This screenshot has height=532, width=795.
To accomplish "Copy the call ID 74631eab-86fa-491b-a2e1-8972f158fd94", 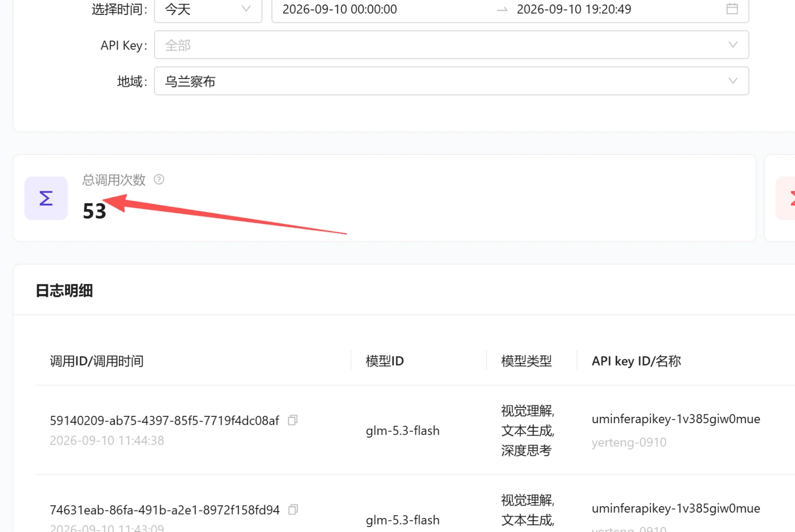I will (x=293, y=510).
